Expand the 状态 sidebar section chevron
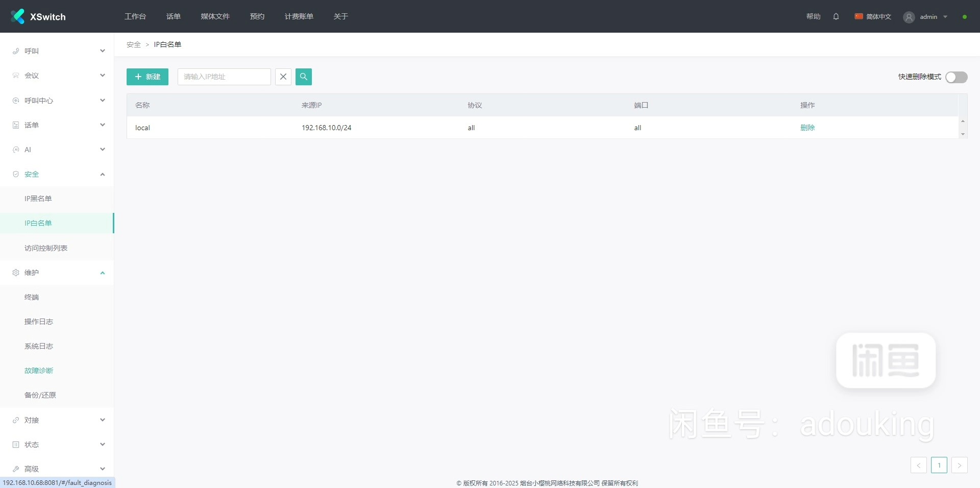980x488 pixels. pyautogui.click(x=103, y=445)
